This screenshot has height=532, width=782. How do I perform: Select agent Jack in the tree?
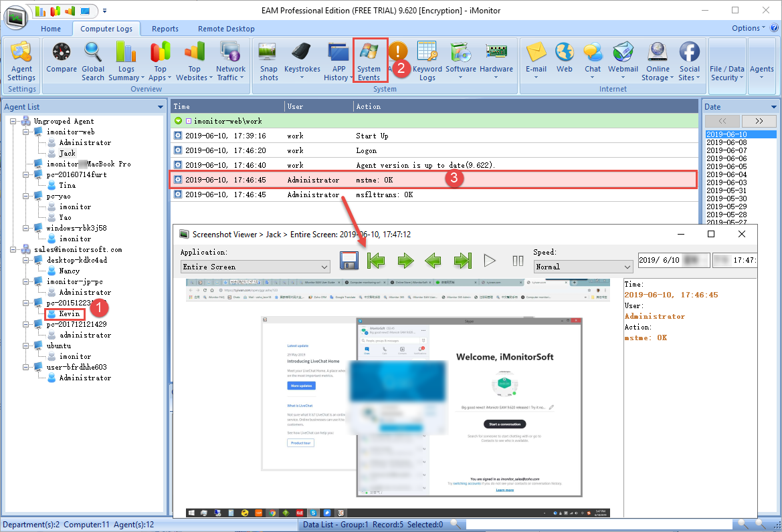point(67,154)
